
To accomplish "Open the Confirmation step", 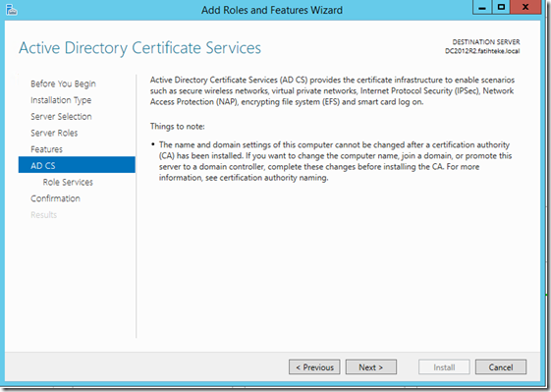I will [55, 198].
